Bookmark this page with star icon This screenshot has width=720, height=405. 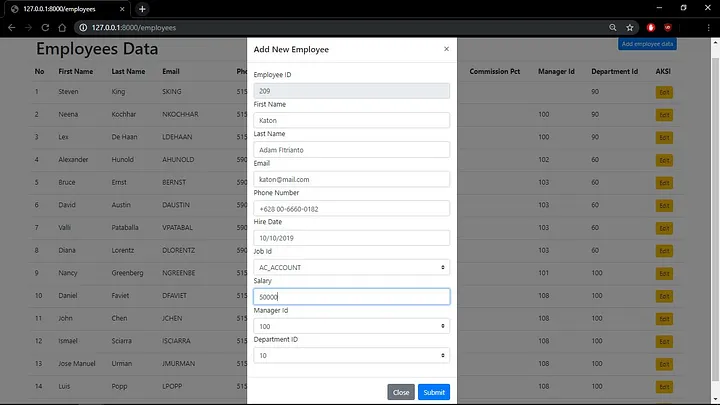pos(630,28)
